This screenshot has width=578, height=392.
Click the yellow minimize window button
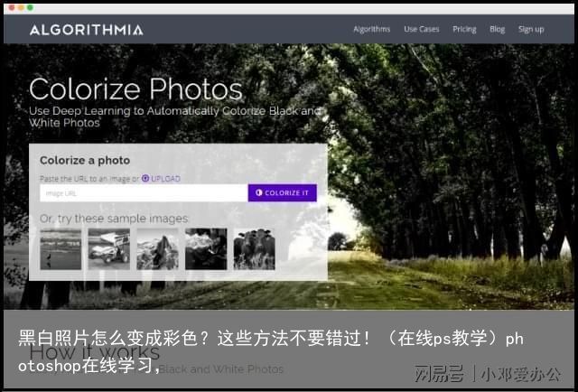coord(21,7)
